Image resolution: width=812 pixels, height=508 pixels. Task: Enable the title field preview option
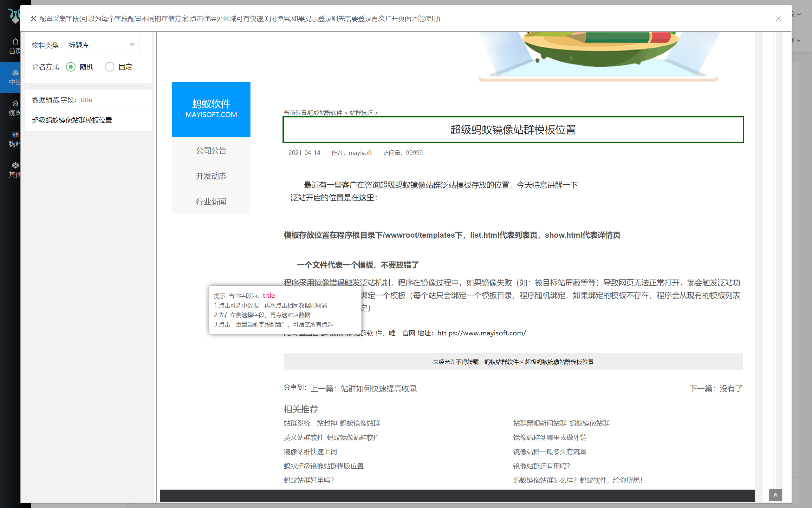tap(87, 100)
